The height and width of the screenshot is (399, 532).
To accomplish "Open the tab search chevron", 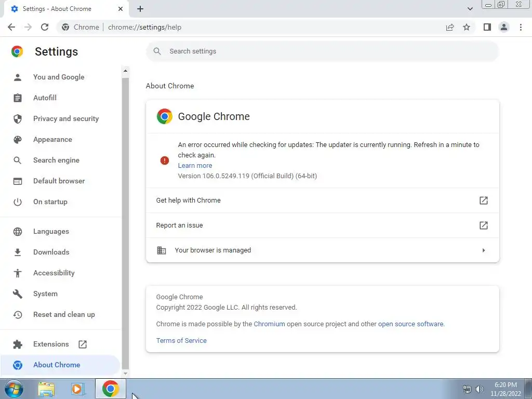I will tap(470, 9).
